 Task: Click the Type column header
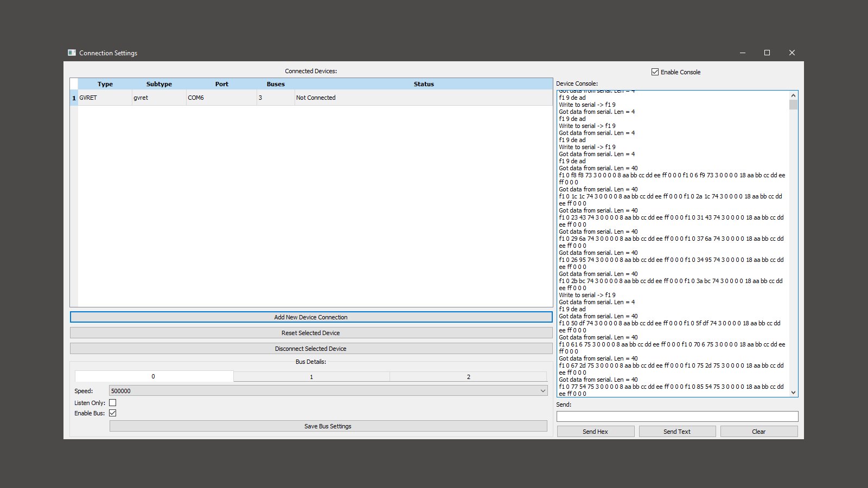pos(105,84)
